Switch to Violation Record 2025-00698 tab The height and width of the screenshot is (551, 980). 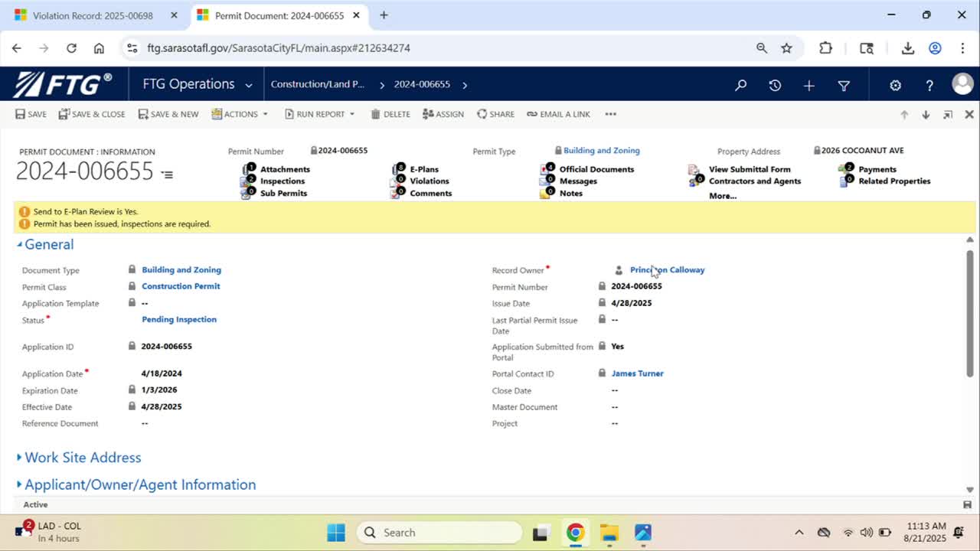pyautogui.click(x=92, y=15)
